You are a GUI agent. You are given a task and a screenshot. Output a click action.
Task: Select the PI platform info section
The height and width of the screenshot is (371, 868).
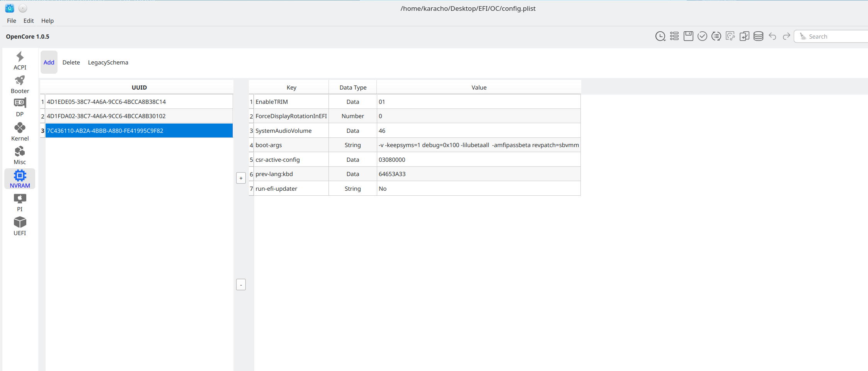(x=20, y=203)
